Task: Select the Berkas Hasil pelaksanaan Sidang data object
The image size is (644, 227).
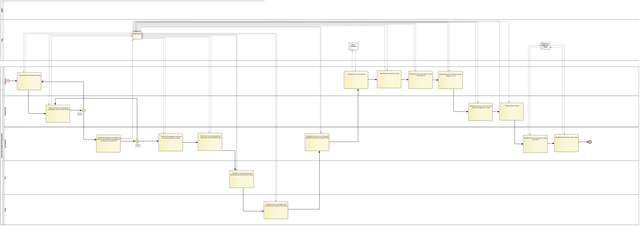Action: (x=545, y=46)
